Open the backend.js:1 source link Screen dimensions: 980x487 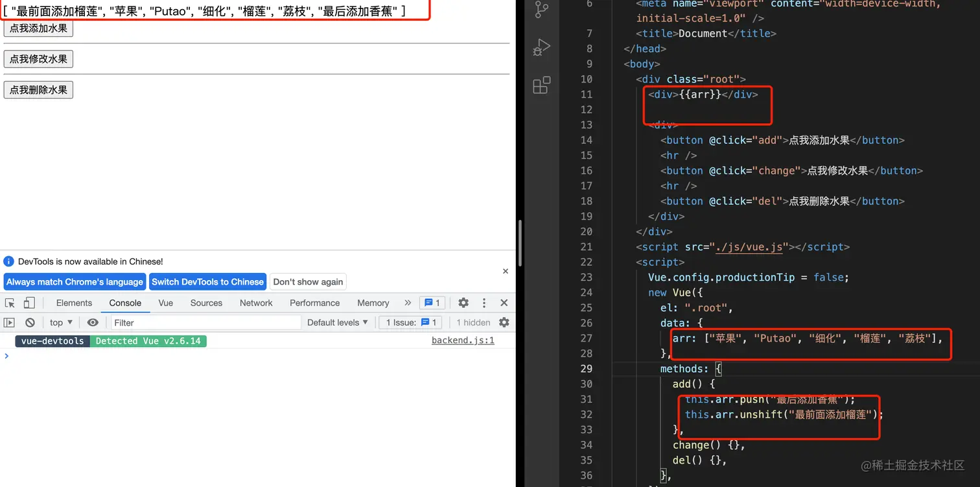(x=463, y=340)
